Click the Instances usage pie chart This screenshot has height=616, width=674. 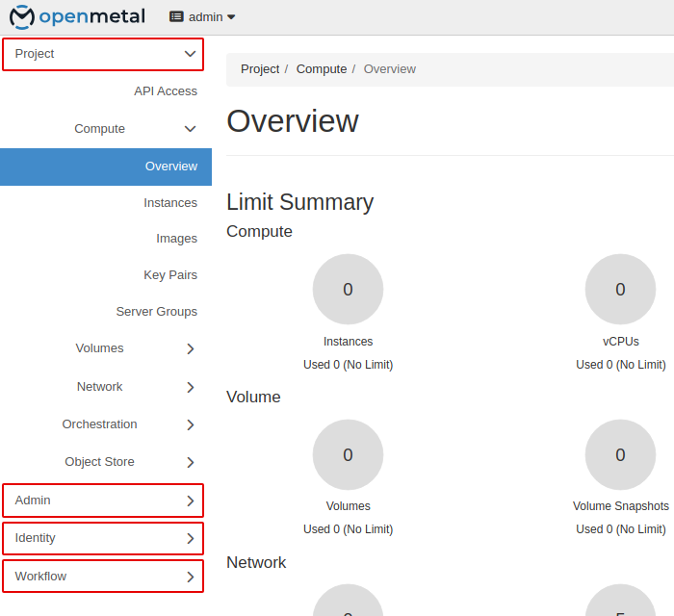point(348,289)
